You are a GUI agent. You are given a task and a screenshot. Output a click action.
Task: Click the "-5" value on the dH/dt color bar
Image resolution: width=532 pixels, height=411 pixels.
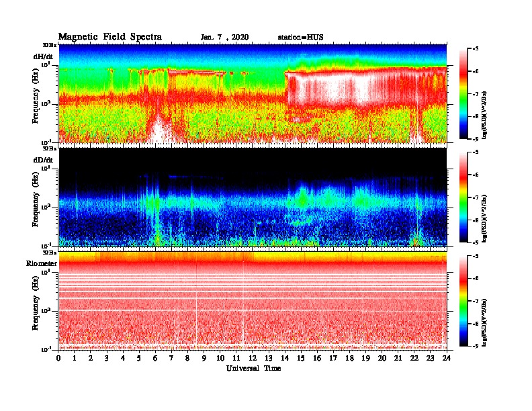pos(476,49)
